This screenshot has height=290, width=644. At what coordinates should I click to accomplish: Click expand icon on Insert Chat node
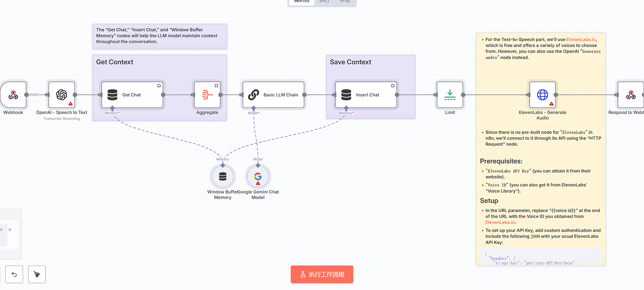pyautogui.click(x=393, y=86)
